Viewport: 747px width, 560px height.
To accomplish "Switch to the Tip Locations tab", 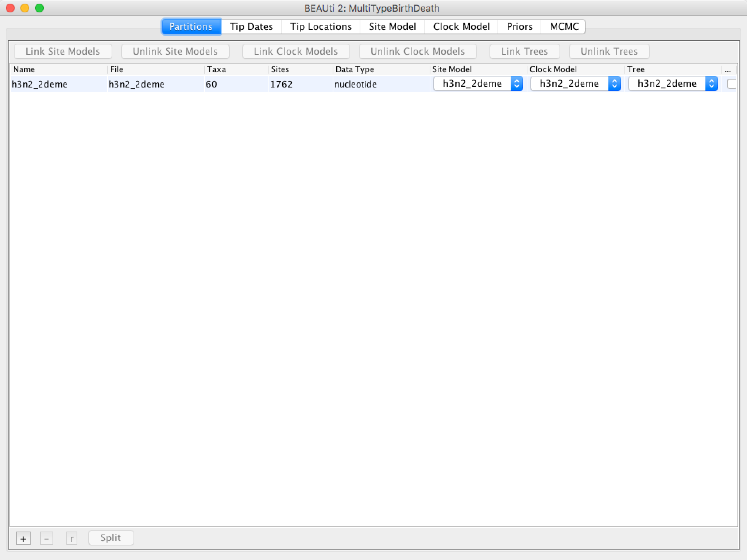I will (321, 27).
